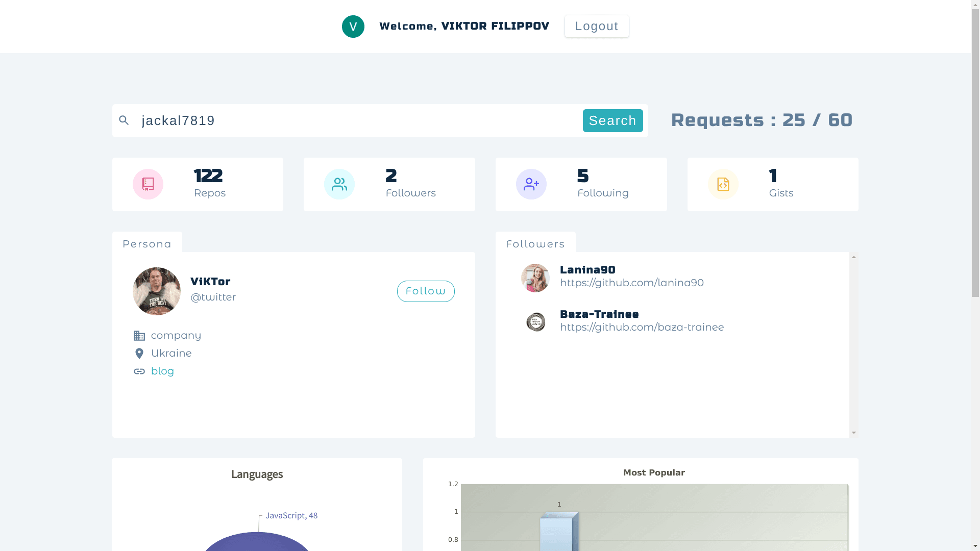980x551 pixels.
Task: Click the first bar in Most Popular chart
Action: pos(557,533)
